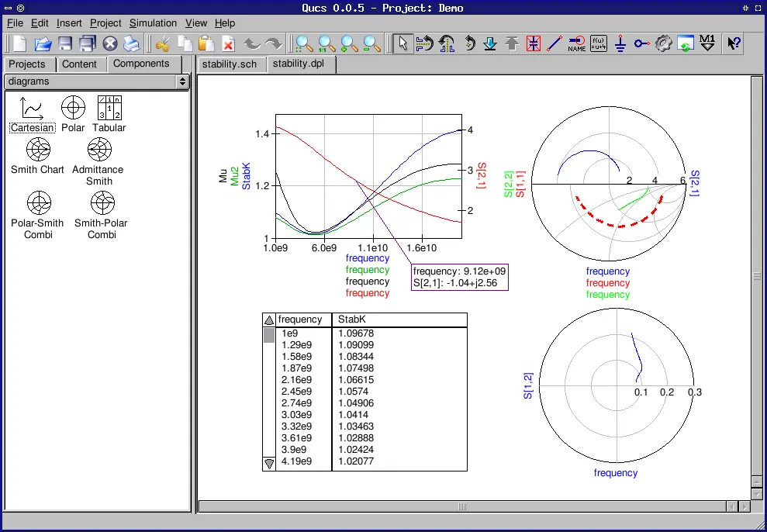This screenshot has width=767, height=532.
Task: Switch to the stability.sch tab
Action: [229, 64]
